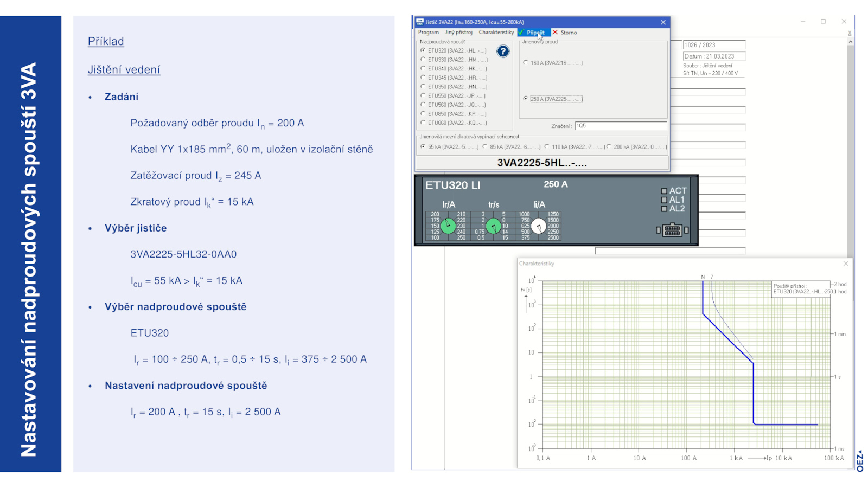Click the Jištění vedení heading link
The height and width of the screenshot is (488, 868).
pyautogui.click(x=124, y=69)
